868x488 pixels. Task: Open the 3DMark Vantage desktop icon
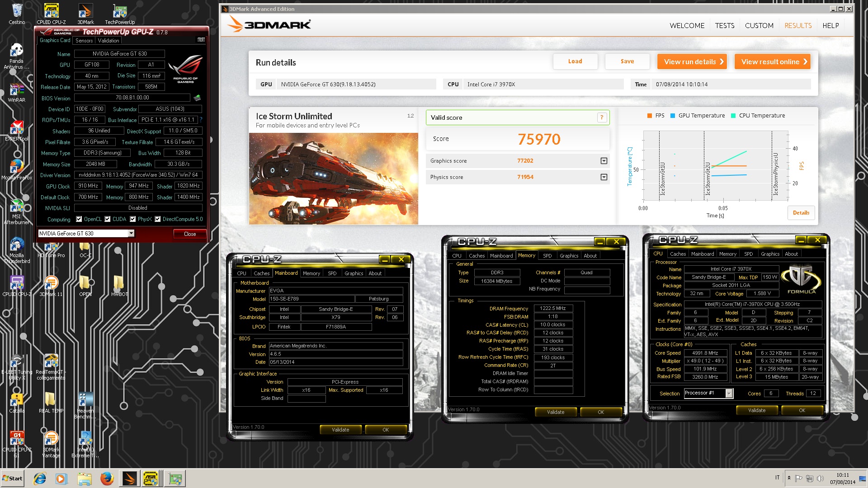[x=51, y=444]
